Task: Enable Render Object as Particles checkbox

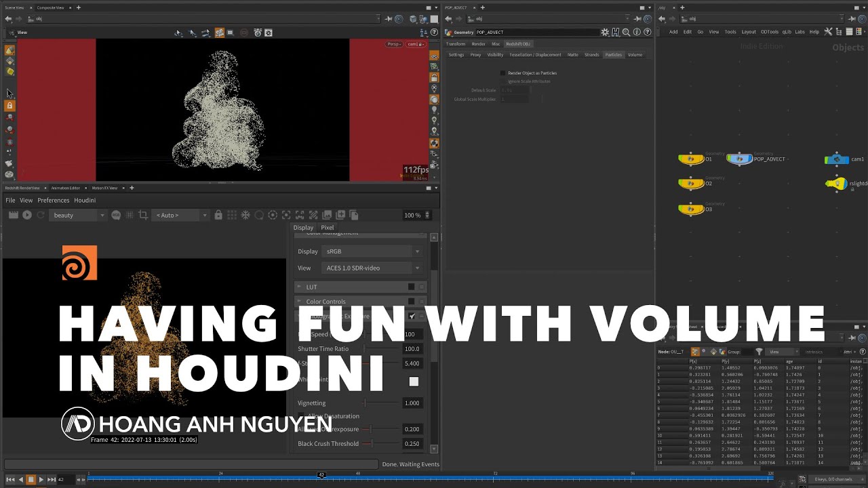Action: click(503, 73)
